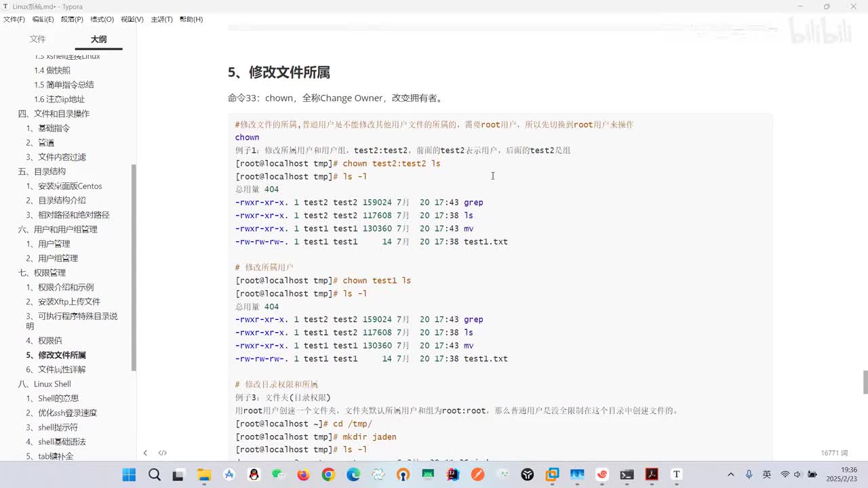
Task: Open the 16771 词 word count popup
Action: click(835, 453)
